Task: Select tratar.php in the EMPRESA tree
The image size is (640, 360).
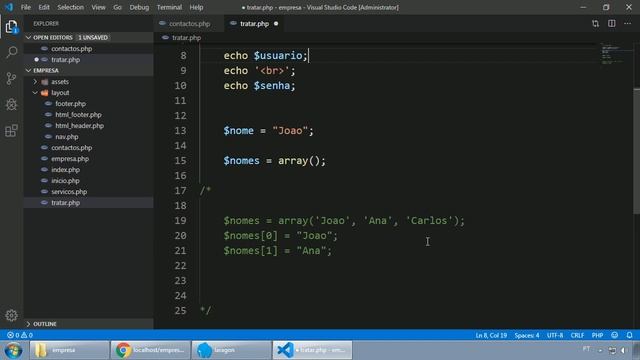Action: [89, 203]
